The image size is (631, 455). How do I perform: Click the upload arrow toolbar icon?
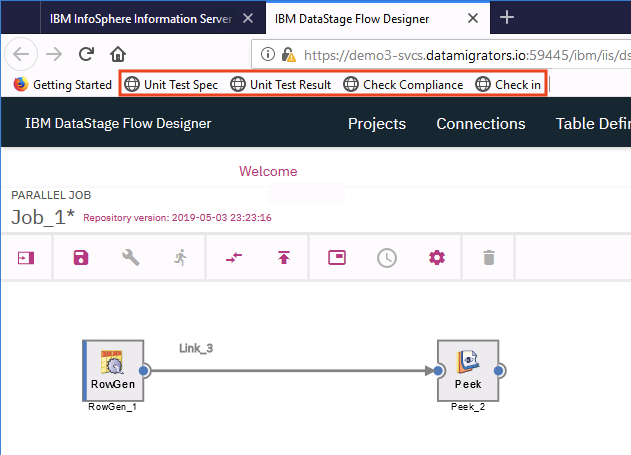coord(284,258)
